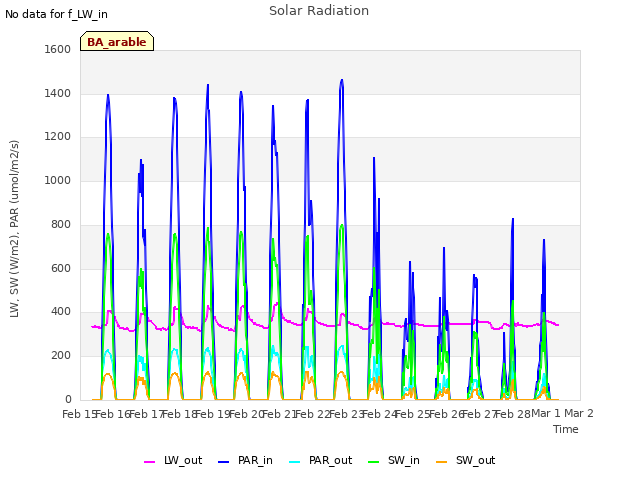Click the Feb 27 x-axis tick label
Viewport: 640px width, 480px height.
[480, 414]
